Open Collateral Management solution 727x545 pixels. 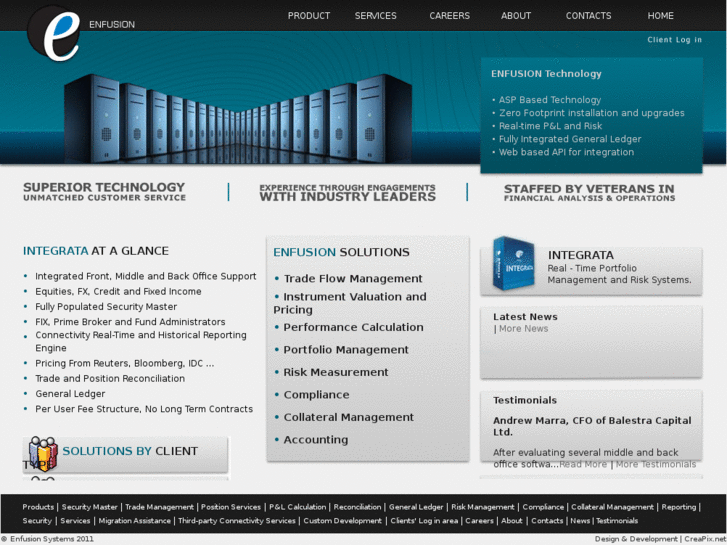tap(349, 417)
